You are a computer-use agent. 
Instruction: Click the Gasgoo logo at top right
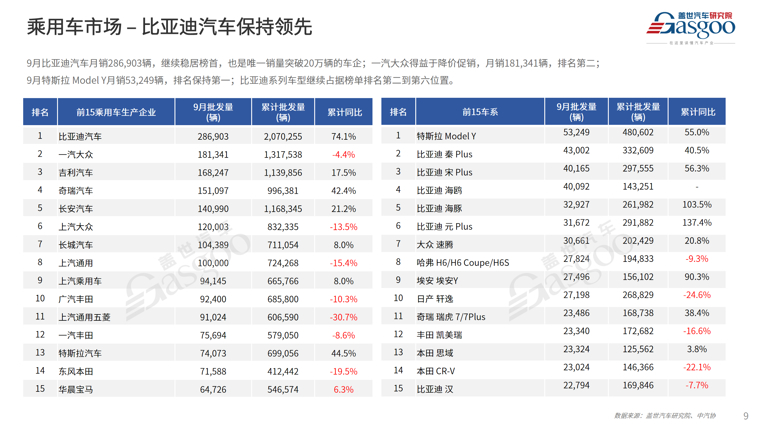pos(691,26)
